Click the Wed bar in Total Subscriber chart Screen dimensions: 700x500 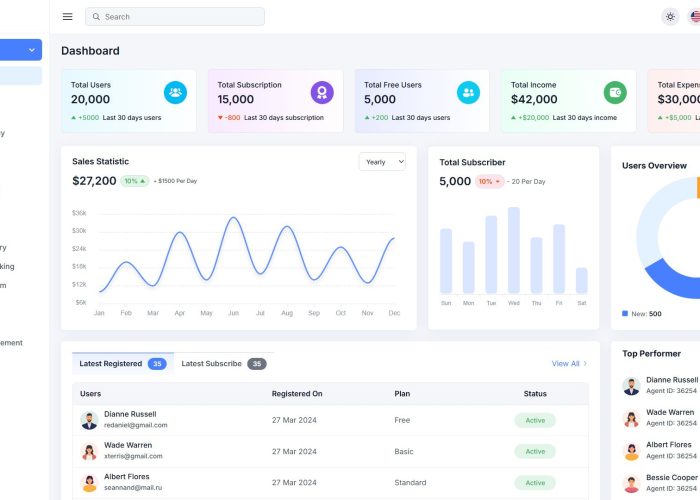tap(514, 250)
